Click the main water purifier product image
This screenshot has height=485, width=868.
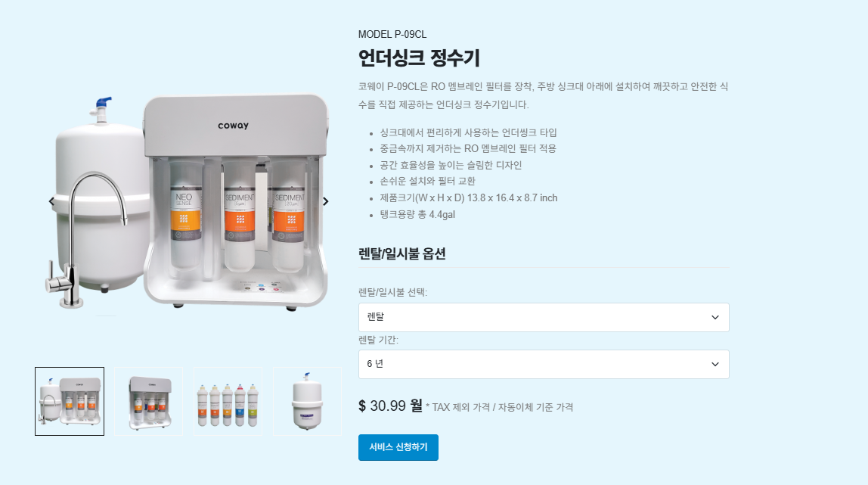tap(188, 202)
